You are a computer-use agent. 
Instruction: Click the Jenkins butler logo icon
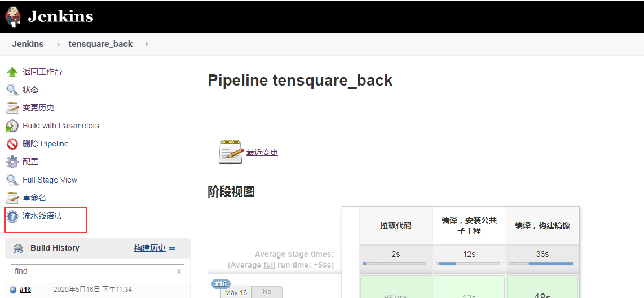[x=13, y=16]
